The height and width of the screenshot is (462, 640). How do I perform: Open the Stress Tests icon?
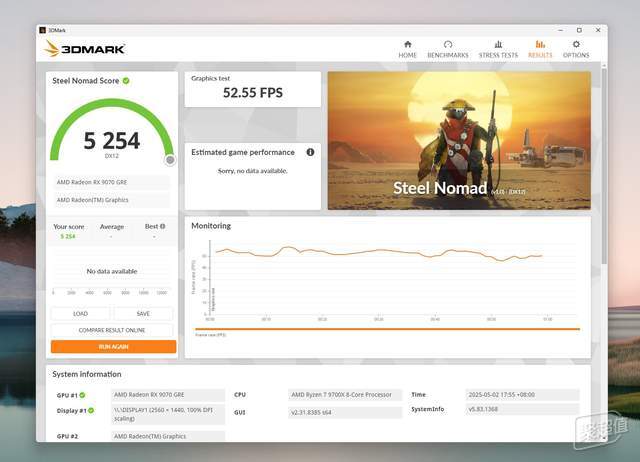tap(498, 44)
